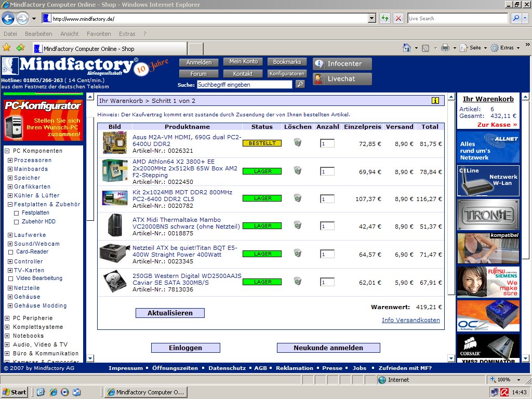This screenshot has width=532, height=399.
Task: Click the red Stop loading icon
Action: coord(398,18)
